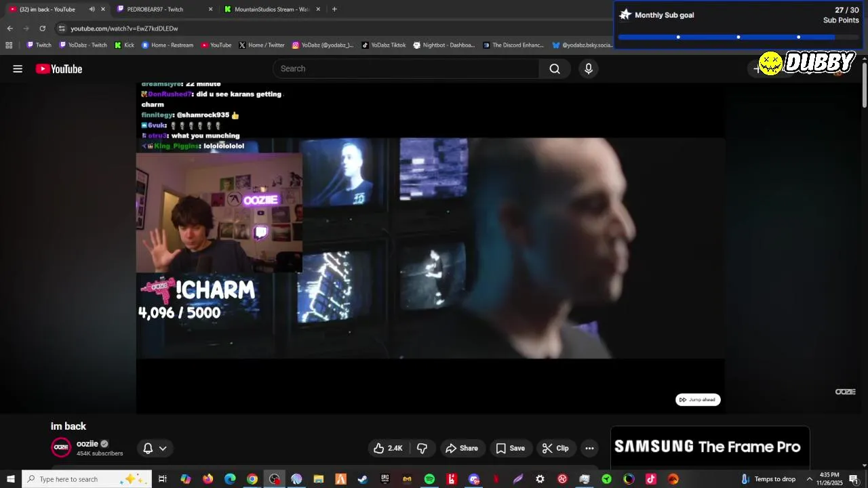Viewport: 868px width, 488px height.
Task: Open the YouTube guide hamburger menu
Action: (18, 68)
